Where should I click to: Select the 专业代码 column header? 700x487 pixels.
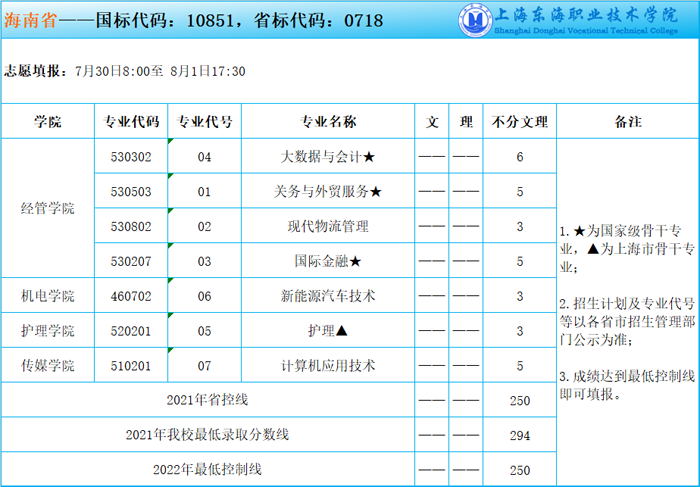131,122
